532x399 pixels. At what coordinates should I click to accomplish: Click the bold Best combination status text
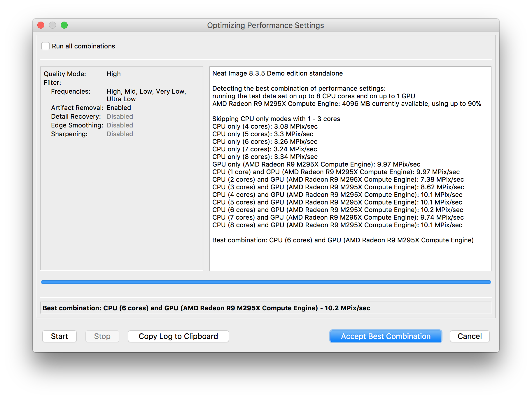coord(206,308)
